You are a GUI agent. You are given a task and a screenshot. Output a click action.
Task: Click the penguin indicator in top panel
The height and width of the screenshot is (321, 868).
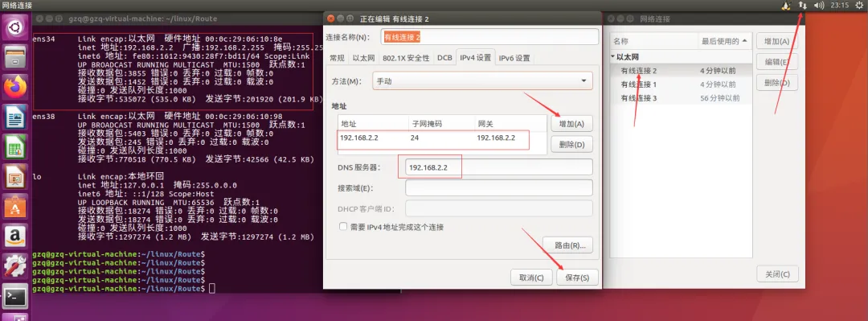click(x=785, y=5)
